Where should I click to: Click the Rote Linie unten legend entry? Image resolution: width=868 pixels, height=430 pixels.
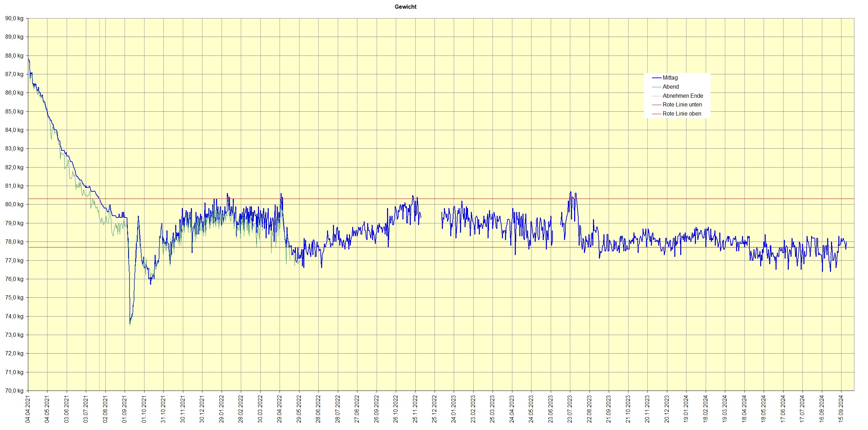pyautogui.click(x=682, y=105)
